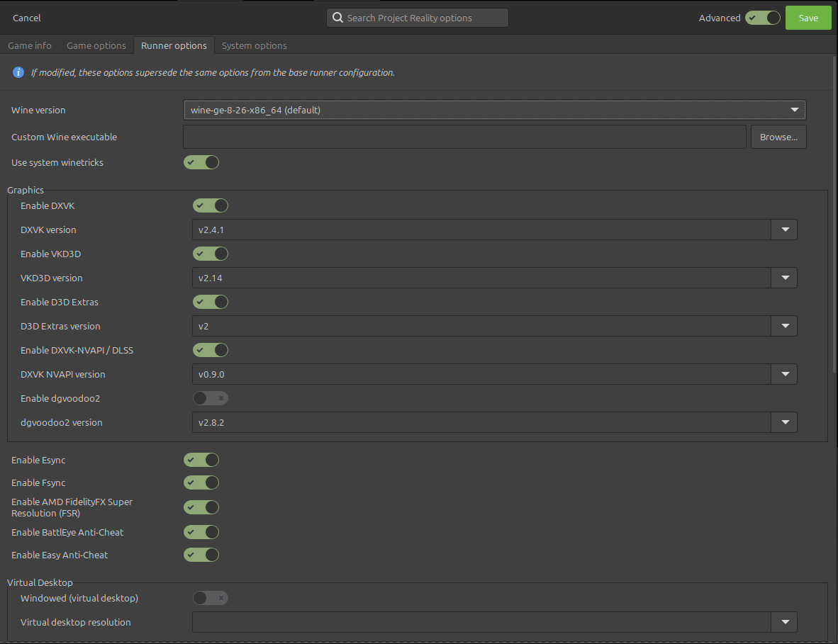Toggle the Advanced switch off
Image resolution: width=838 pixels, height=644 pixels.
tap(763, 18)
